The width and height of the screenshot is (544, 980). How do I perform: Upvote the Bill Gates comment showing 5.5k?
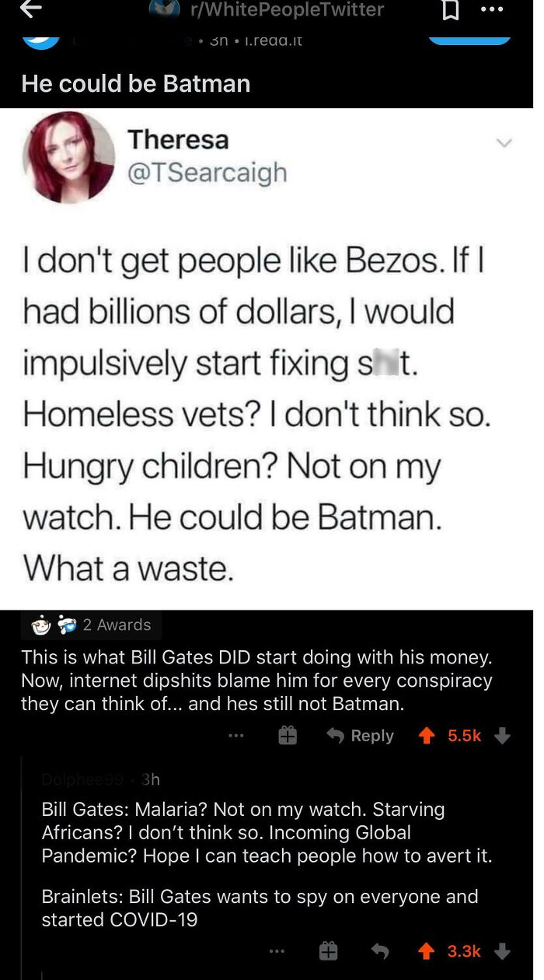pyautogui.click(x=427, y=735)
